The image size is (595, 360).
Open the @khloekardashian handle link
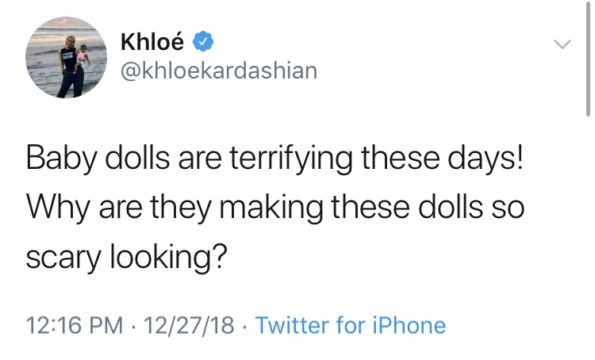click(x=219, y=71)
